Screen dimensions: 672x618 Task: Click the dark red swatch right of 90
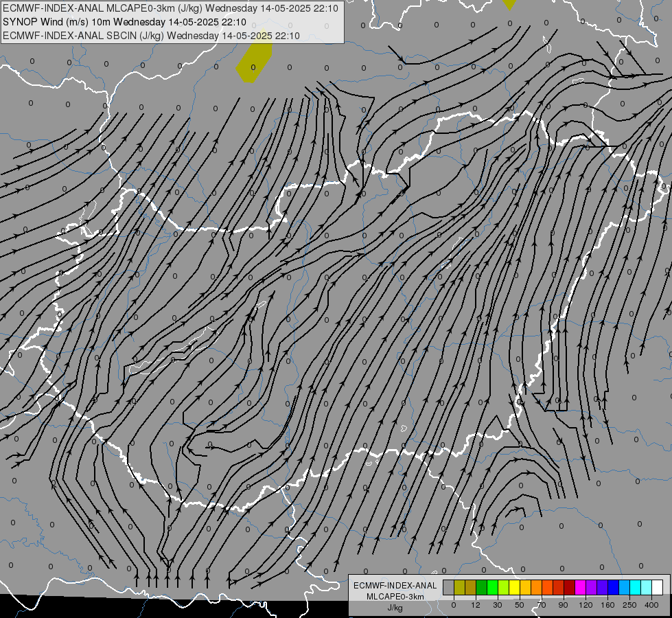point(570,588)
